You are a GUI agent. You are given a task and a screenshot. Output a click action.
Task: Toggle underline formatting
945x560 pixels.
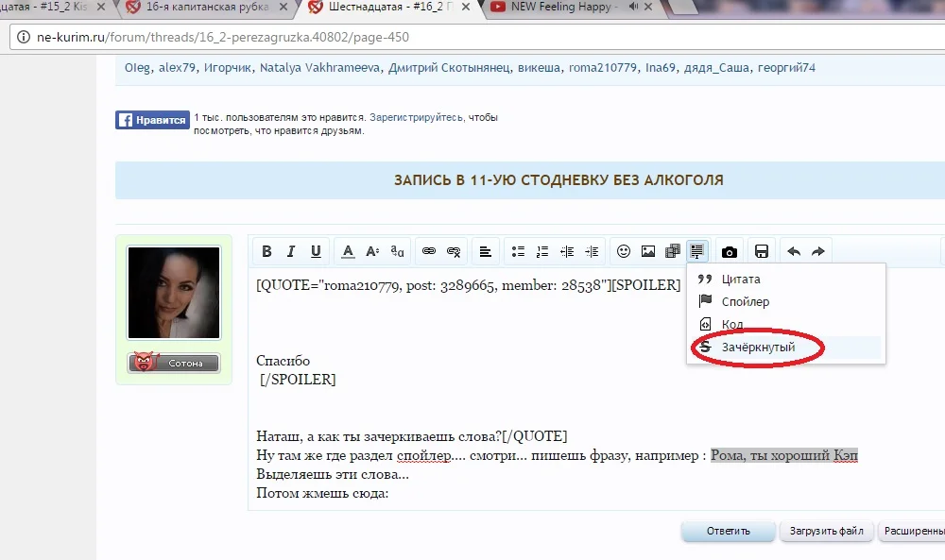[x=316, y=250]
